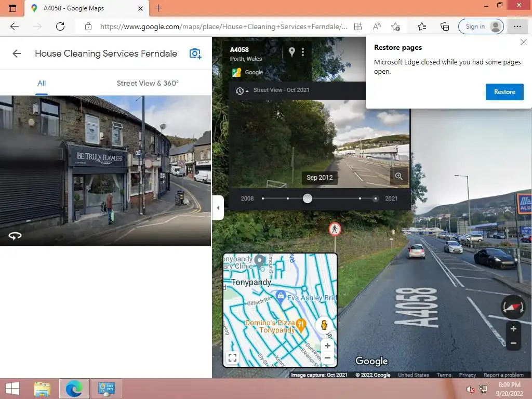Click the Domino's Pizza Tonypandy map marker
This screenshot has width=532, height=399.
coord(301,324)
